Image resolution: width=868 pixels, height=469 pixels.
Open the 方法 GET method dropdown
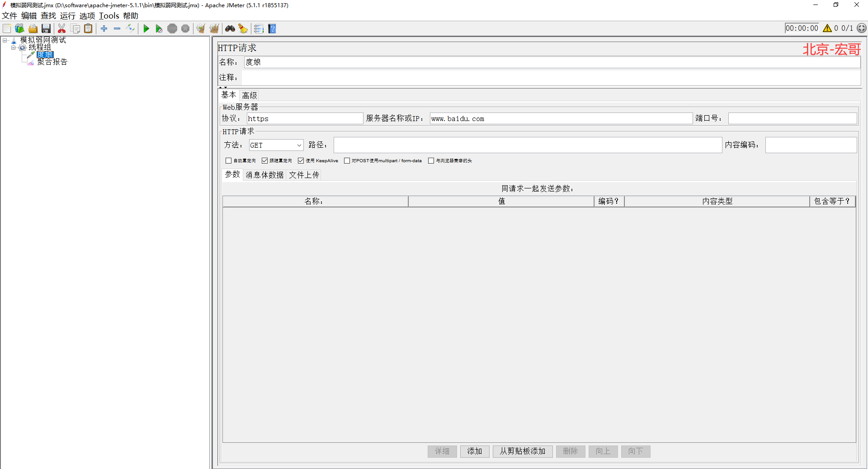(276, 145)
